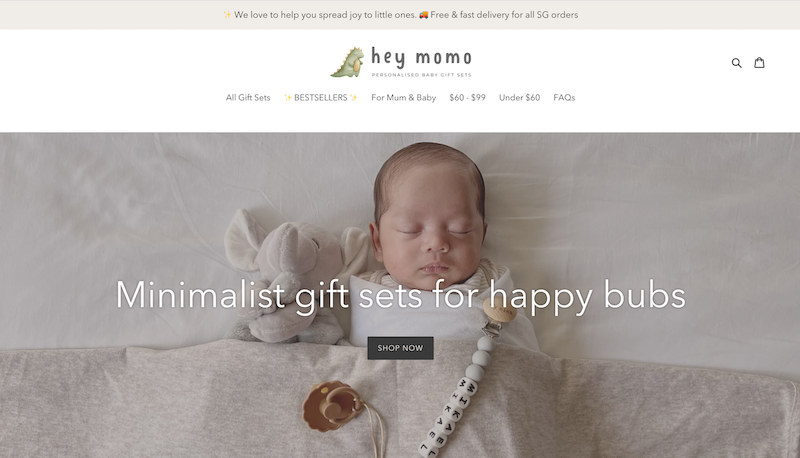The image size is (800, 458).
Task: Open the All Gift Sets menu item
Action: [x=248, y=97]
